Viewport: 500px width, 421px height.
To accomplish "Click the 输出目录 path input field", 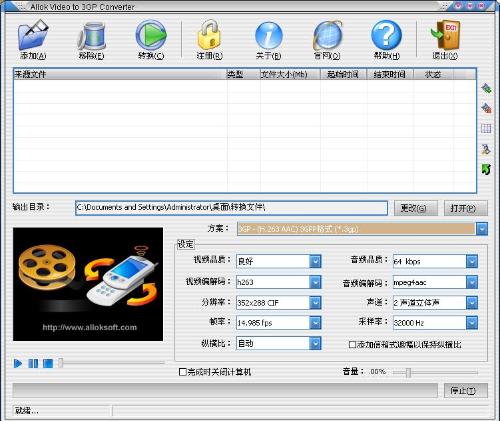I will pyautogui.click(x=231, y=208).
